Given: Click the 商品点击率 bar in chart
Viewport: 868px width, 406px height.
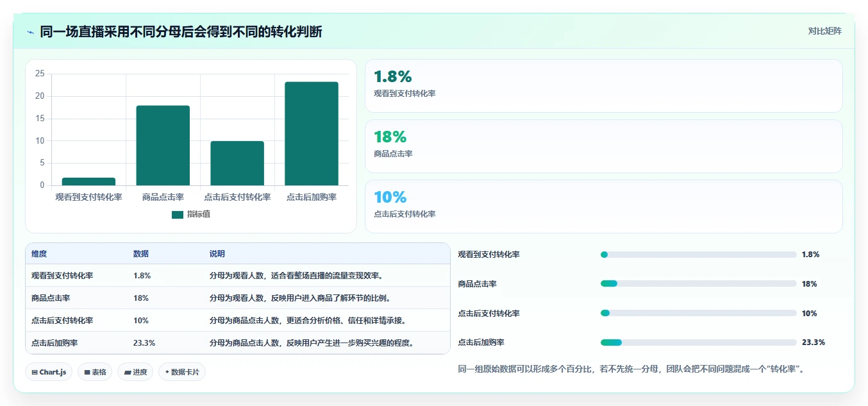Looking at the screenshot, I should coord(163,146).
